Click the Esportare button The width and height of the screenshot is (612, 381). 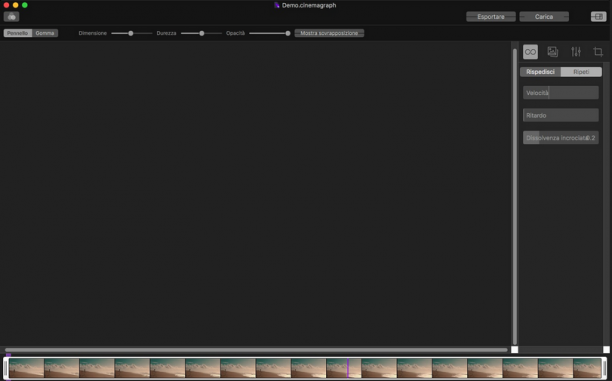tap(491, 17)
